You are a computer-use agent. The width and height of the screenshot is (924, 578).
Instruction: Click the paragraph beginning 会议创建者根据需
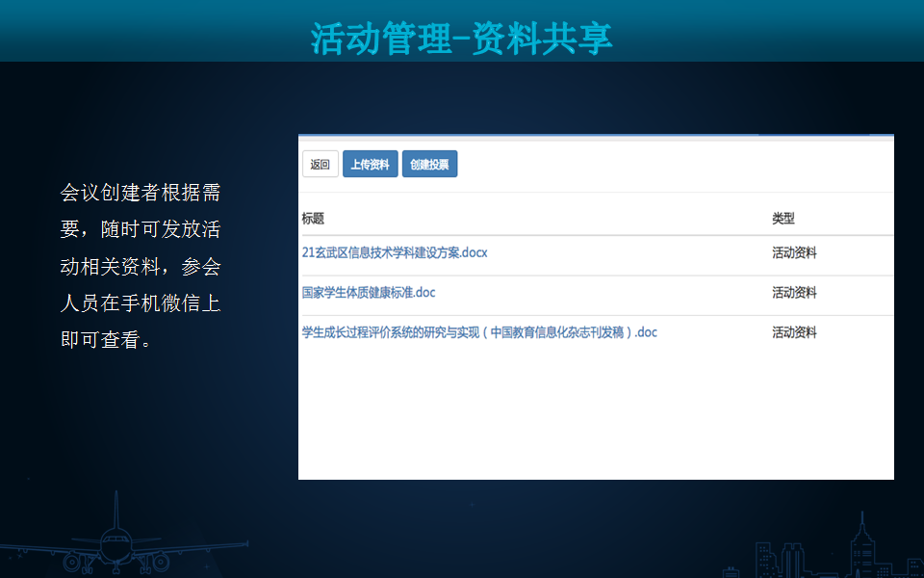(x=141, y=266)
